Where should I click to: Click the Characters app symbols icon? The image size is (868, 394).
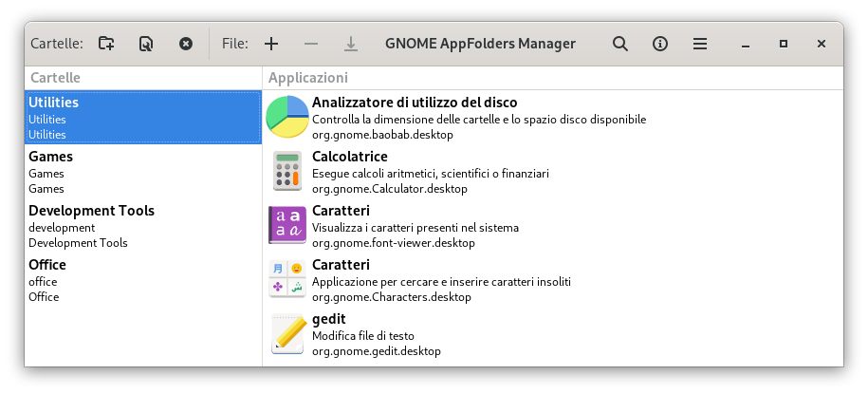pos(287,279)
